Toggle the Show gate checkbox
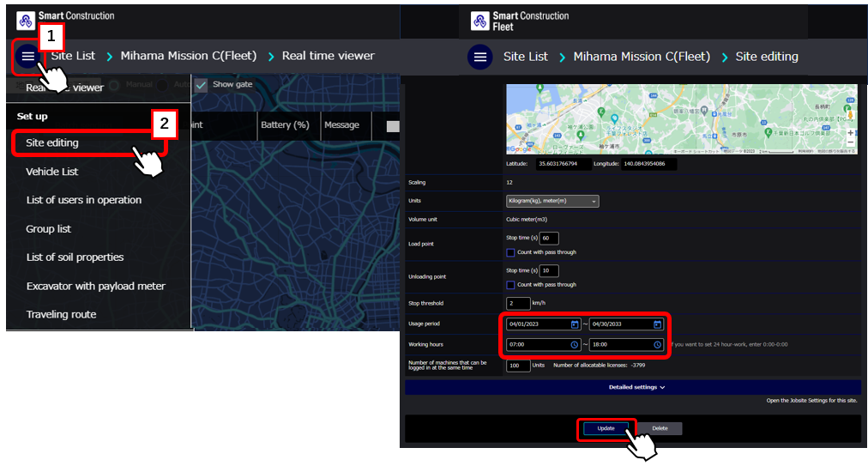The height and width of the screenshot is (466, 868). pos(201,85)
